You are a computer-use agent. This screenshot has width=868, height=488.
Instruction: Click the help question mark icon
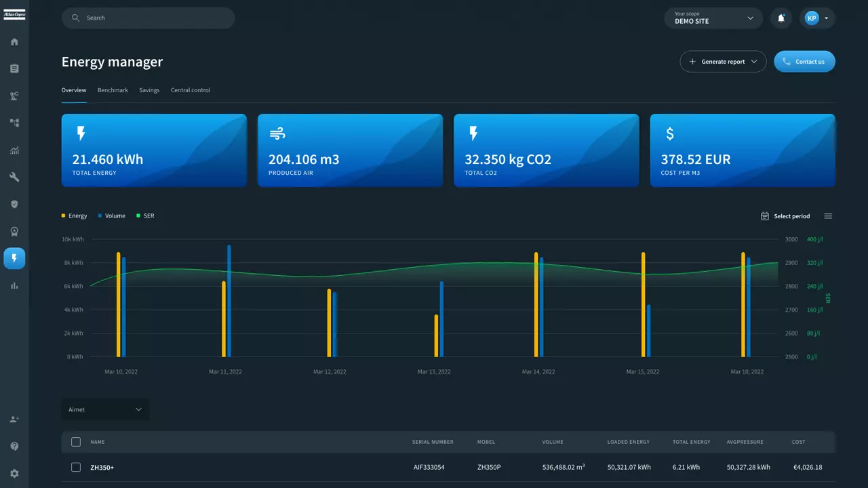click(14, 447)
